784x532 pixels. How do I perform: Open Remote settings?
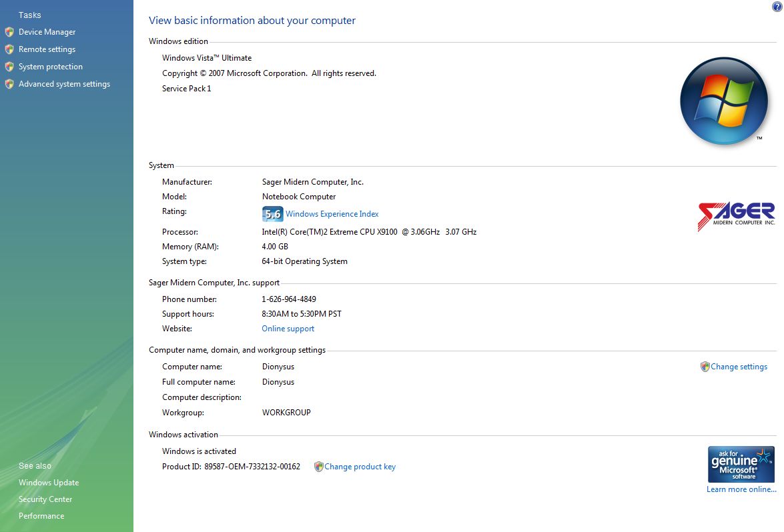coord(47,49)
